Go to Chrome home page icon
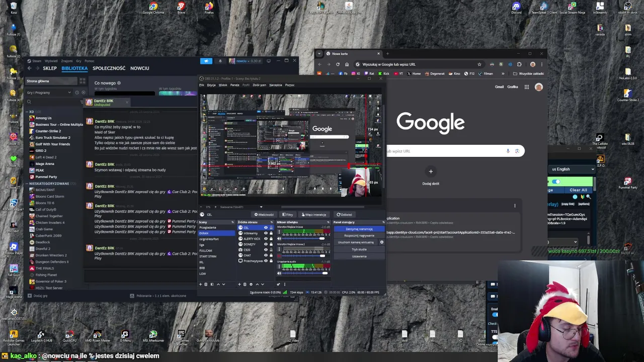The image size is (644, 362). (347, 64)
